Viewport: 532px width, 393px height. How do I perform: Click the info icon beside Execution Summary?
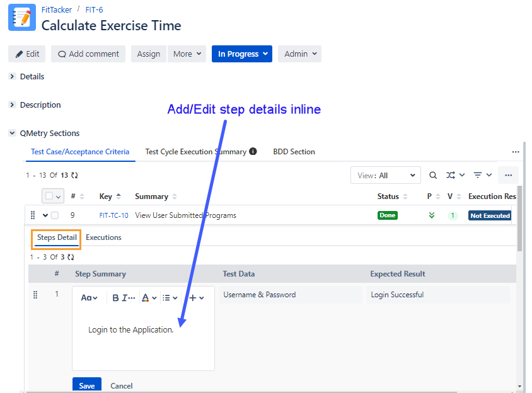253,151
